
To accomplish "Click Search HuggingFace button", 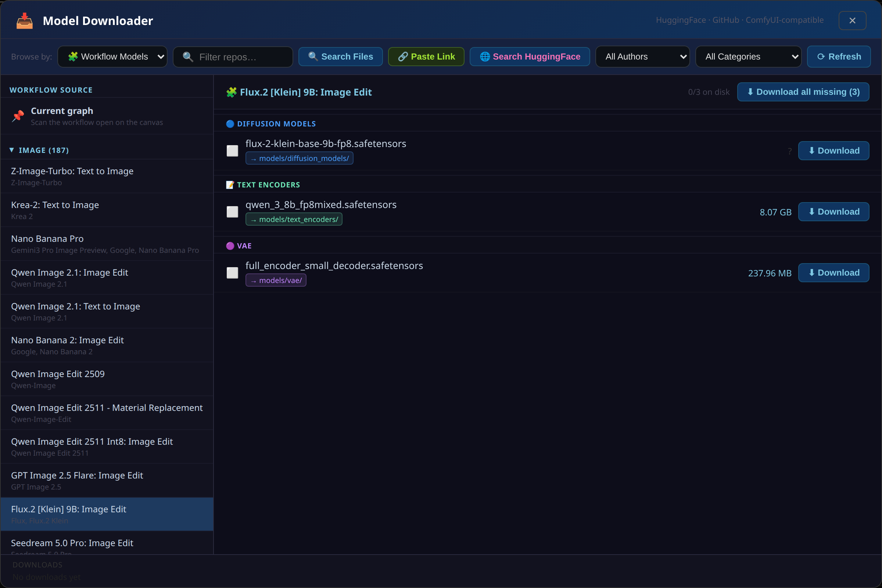I will click(x=530, y=57).
